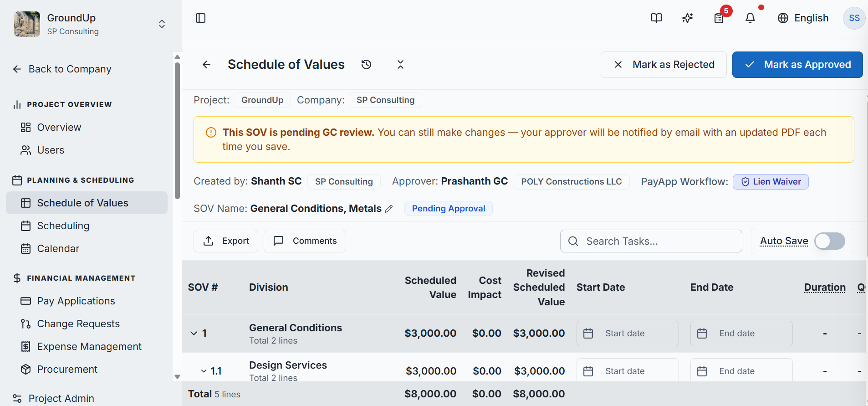868x406 pixels.
Task: Open the task list with 5 badge
Action: [719, 18]
